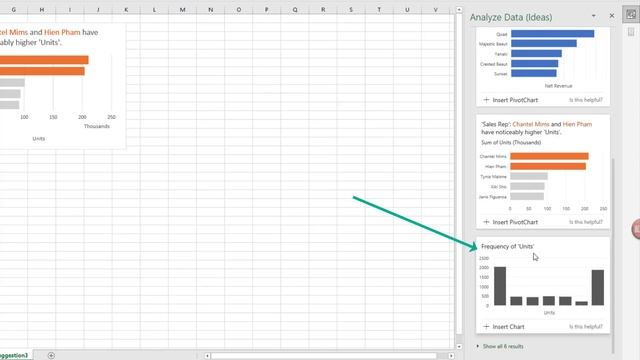Select column J header
Image resolution: width=640 pixels, height=360 pixels.
[98, 9]
